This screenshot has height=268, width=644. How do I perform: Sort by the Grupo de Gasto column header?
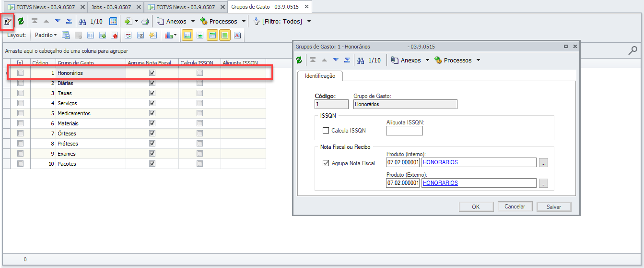91,63
